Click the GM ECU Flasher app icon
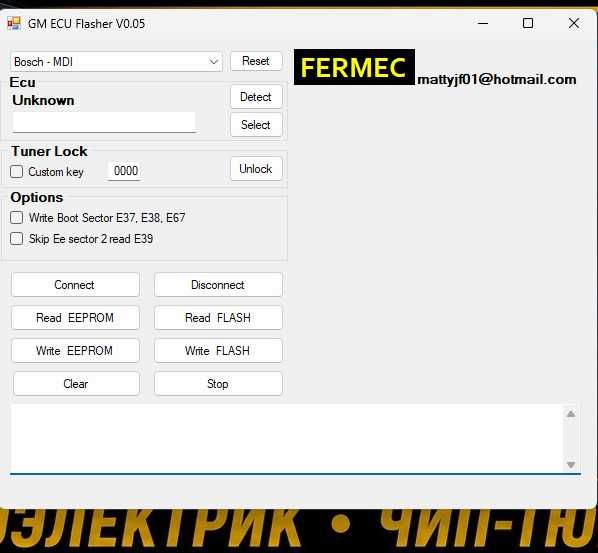598x553 pixels. pos(14,24)
